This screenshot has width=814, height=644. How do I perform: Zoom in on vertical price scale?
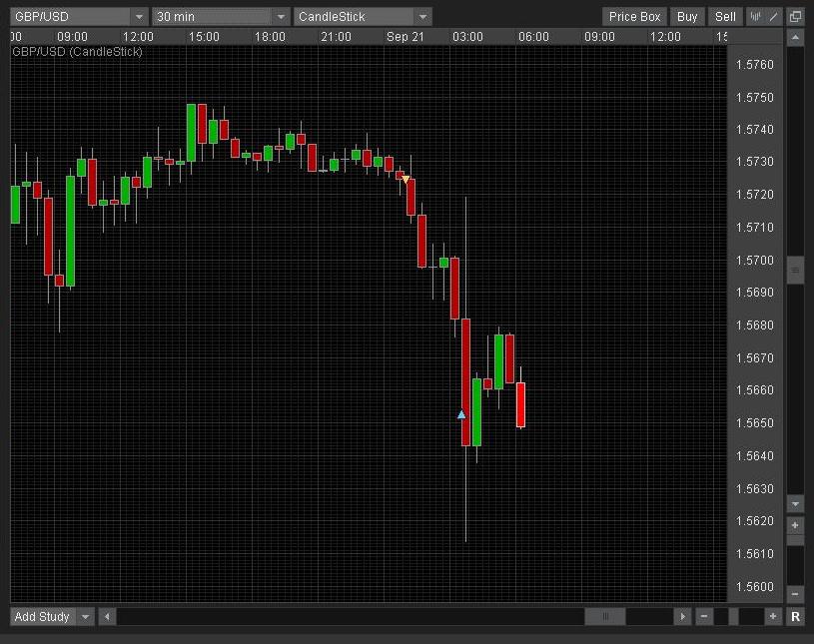coord(795,525)
